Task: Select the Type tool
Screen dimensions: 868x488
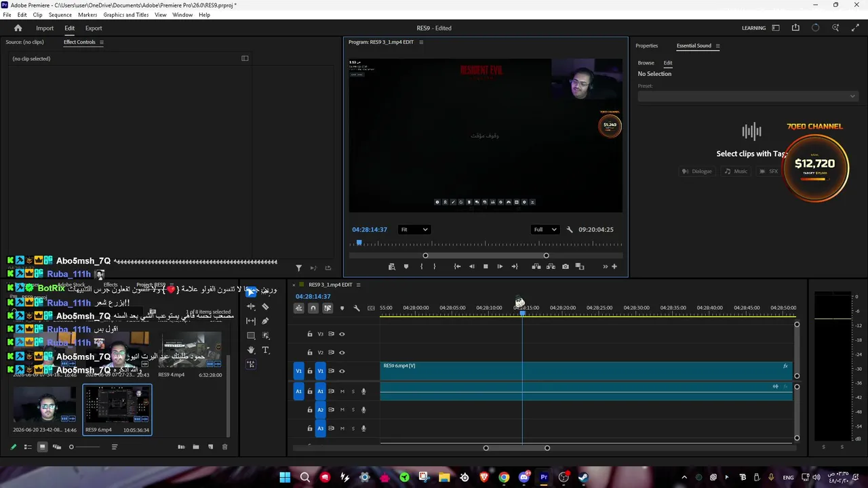Action: click(x=265, y=350)
